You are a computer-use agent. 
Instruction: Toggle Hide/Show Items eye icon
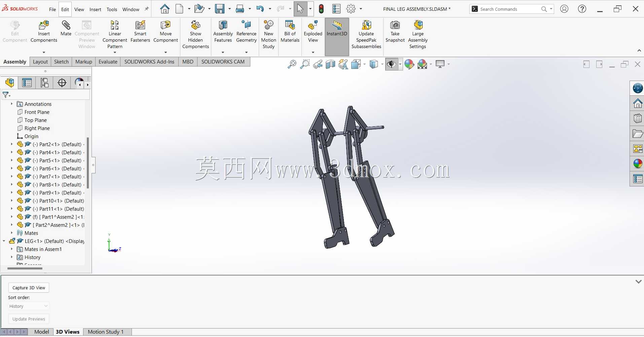(391, 64)
